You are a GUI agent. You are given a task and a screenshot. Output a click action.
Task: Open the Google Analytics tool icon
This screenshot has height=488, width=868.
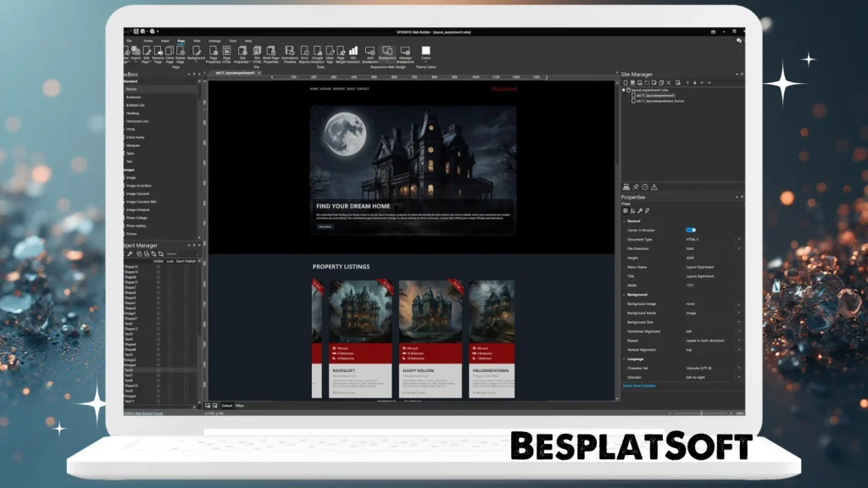coord(317,53)
